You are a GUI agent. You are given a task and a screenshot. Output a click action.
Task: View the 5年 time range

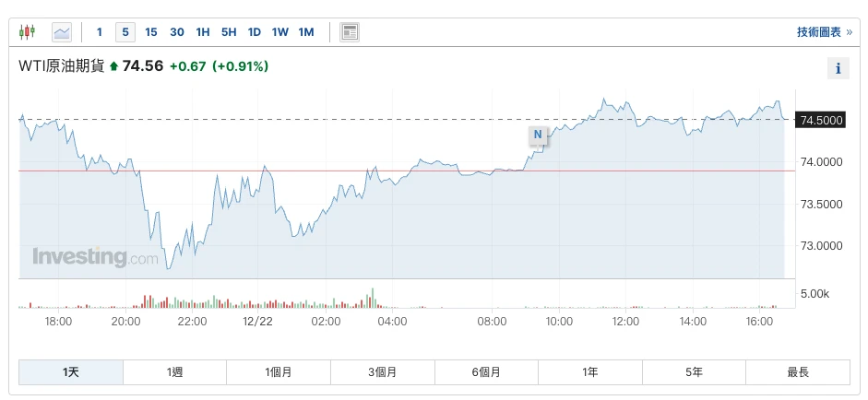pos(694,372)
